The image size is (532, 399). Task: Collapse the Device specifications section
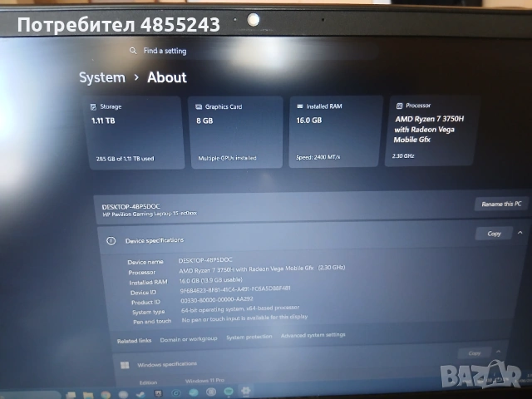(520, 233)
